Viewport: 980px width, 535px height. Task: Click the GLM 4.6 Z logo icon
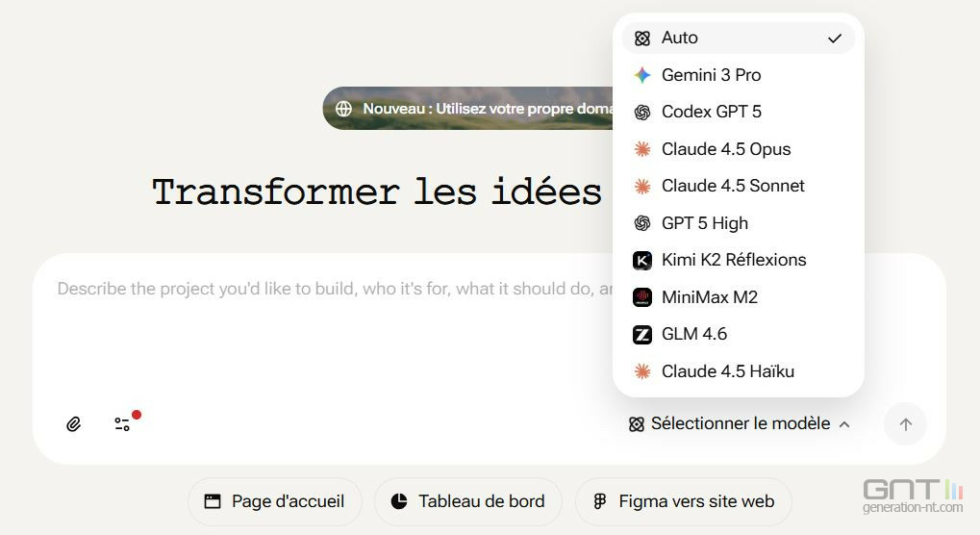tap(642, 334)
